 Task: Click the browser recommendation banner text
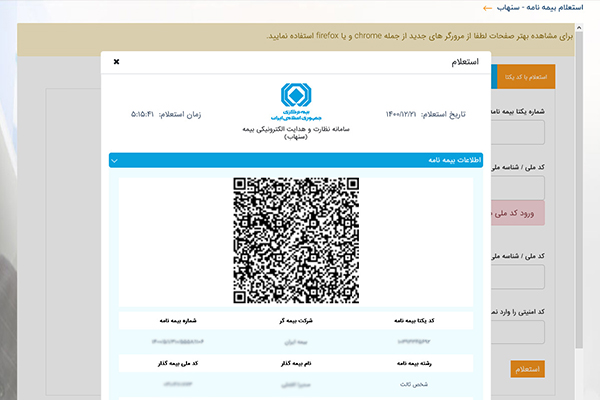(x=420, y=36)
